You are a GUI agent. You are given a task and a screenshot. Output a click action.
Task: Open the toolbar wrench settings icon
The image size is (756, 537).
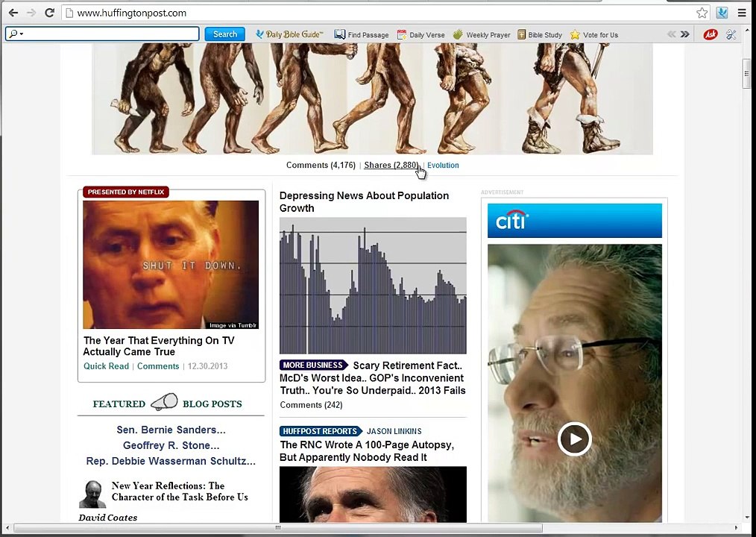(x=731, y=34)
